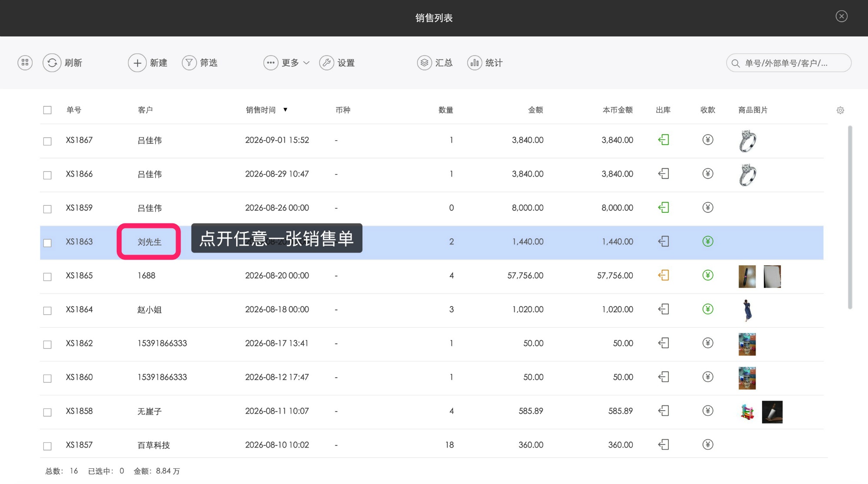Open the 筛选 filter funnel icon

click(189, 63)
